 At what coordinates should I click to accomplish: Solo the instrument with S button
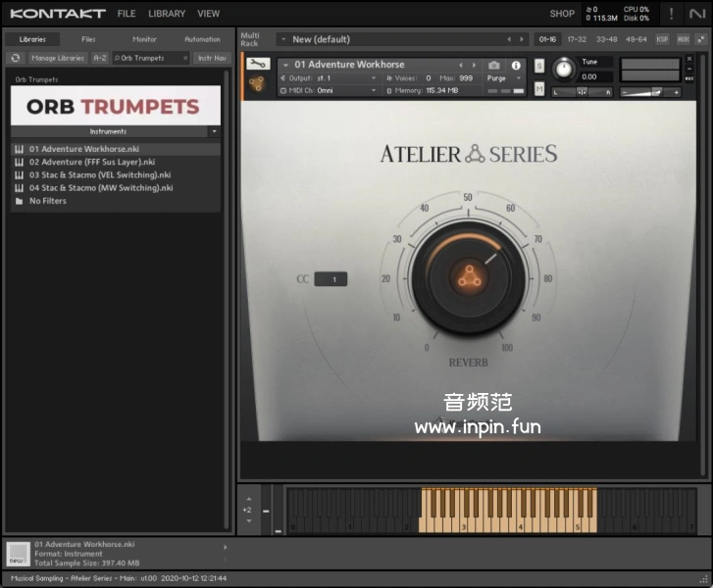pos(538,66)
